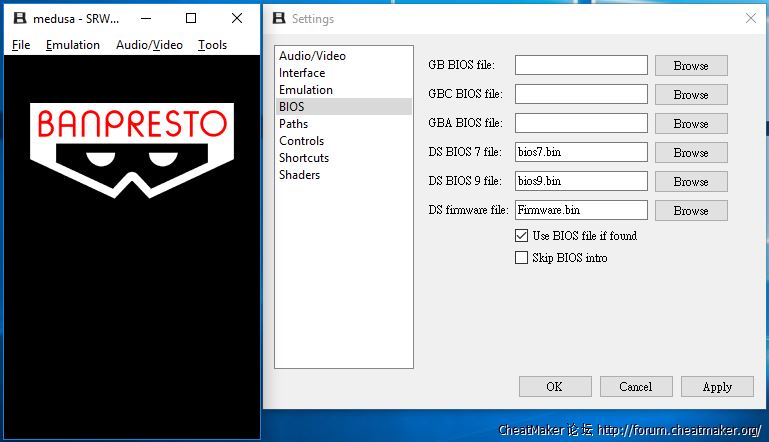769x442 pixels.
Task: Select the Paths settings category
Action: coord(293,124)
